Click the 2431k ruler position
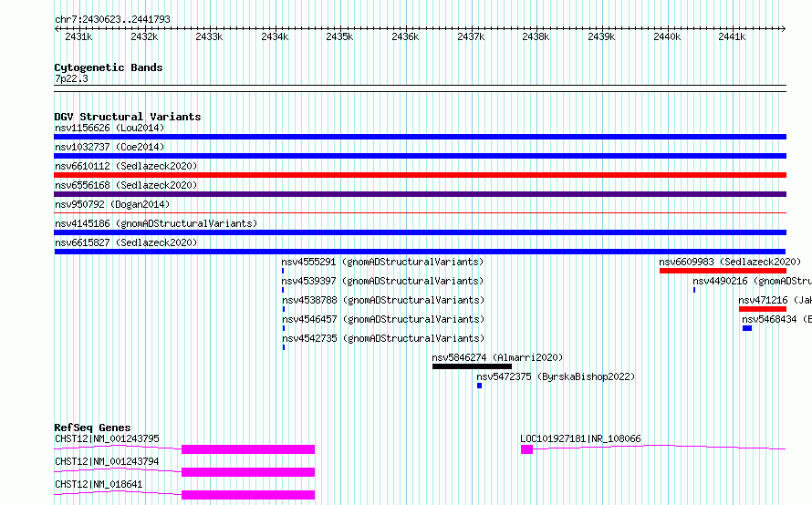812x505 pixels. coord(78,36)
